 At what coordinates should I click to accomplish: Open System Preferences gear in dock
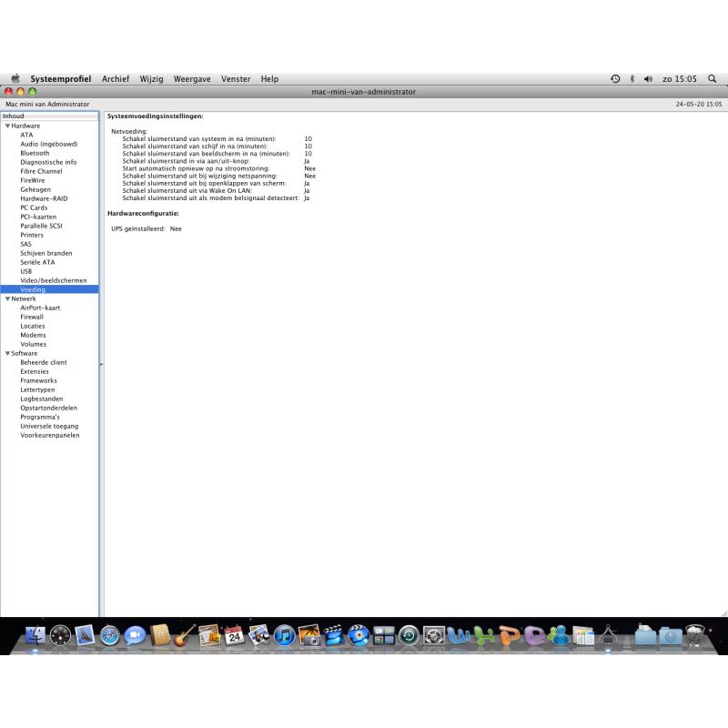434,635
